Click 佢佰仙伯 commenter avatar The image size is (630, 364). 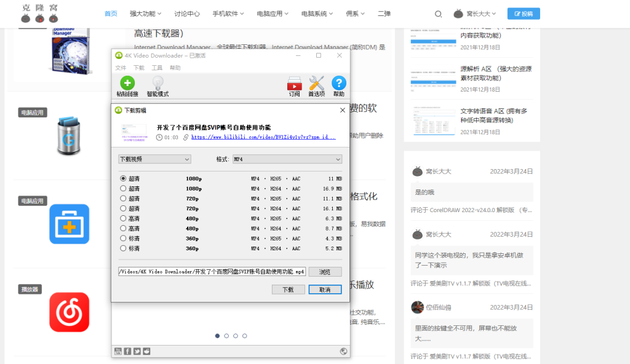tap(418, 307)
